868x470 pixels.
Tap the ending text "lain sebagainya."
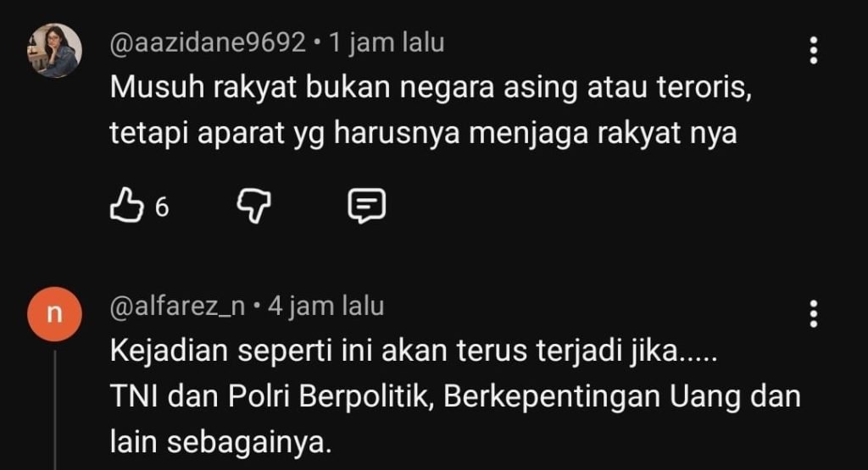click(220, 442)
